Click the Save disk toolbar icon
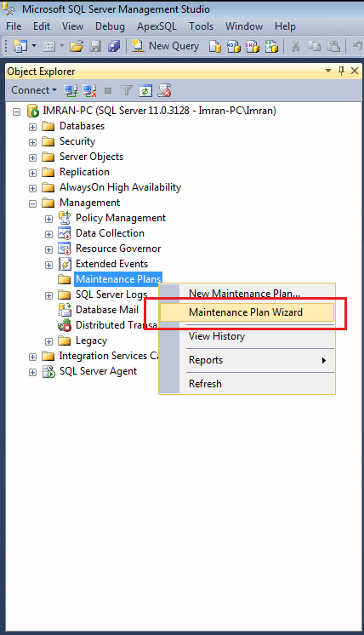The width and height of the screenshot is (364, 635). pos(95,46)
